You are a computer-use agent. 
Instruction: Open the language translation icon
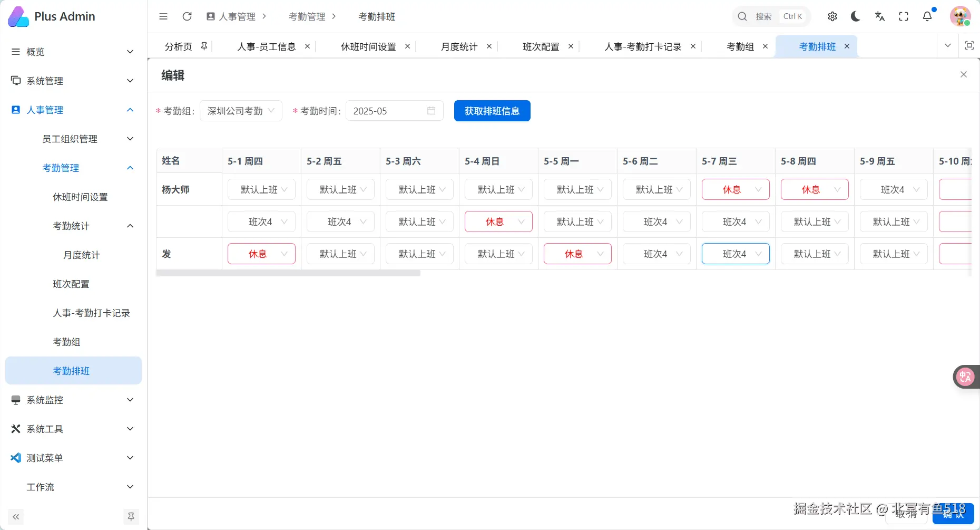pyautogui.click(x=879, y=16)
